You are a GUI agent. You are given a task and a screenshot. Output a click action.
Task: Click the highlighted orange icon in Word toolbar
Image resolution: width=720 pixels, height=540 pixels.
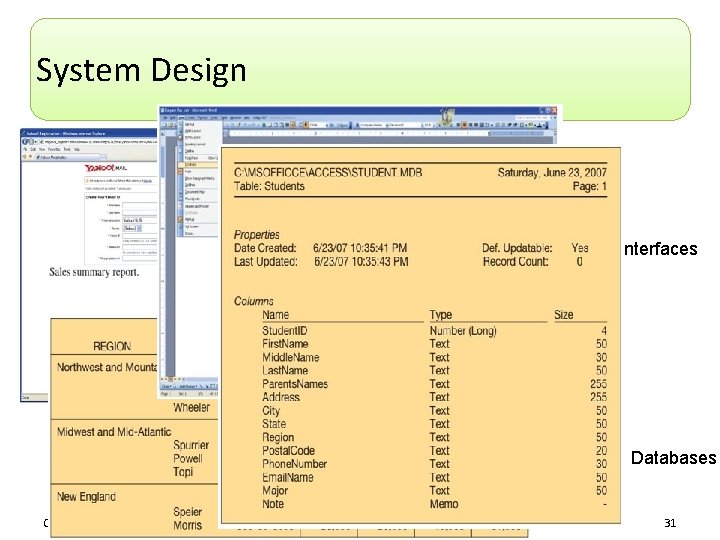[x=464, y=125]
